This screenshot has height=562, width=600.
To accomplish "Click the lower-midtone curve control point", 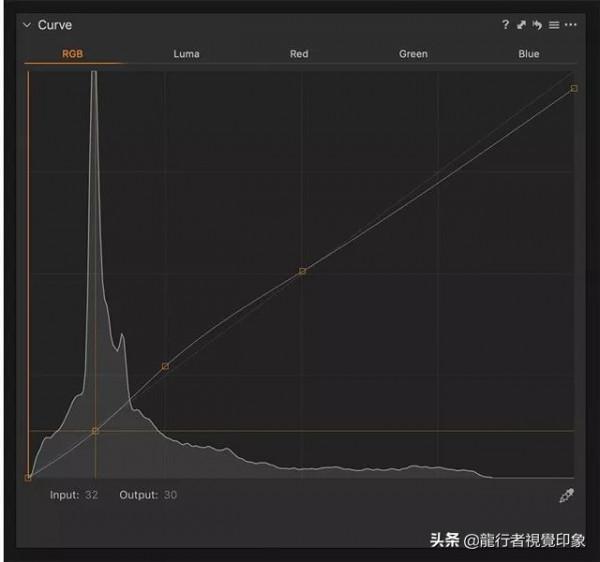I will pos(165,366).
